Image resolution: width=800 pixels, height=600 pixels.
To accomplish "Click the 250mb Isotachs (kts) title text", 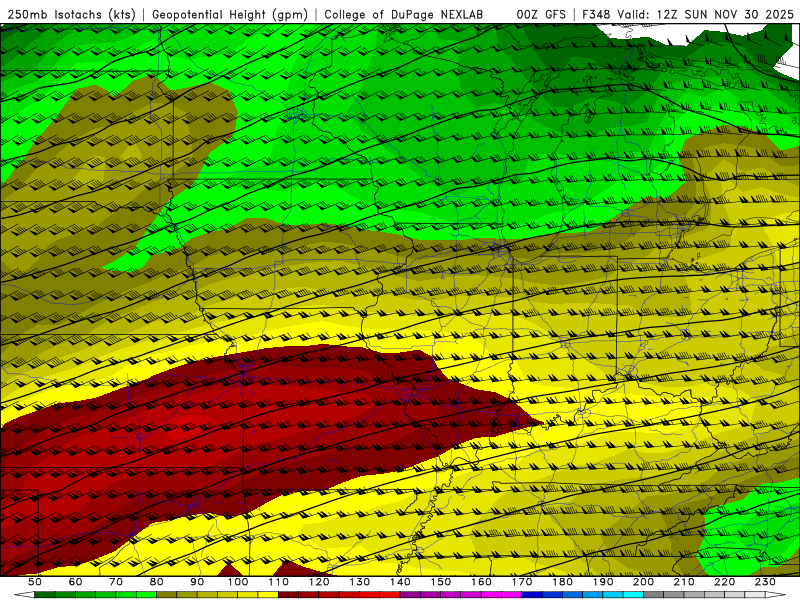I will (x=72, y=15).
